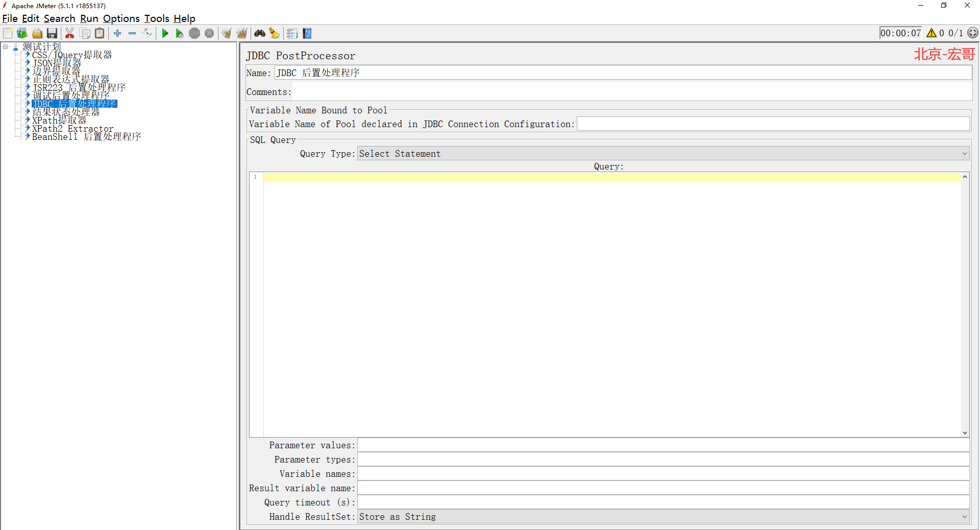Clear all results with double broom icon
Screen dimensions: 980x530
pyautogui.click(x=242, y=33)
